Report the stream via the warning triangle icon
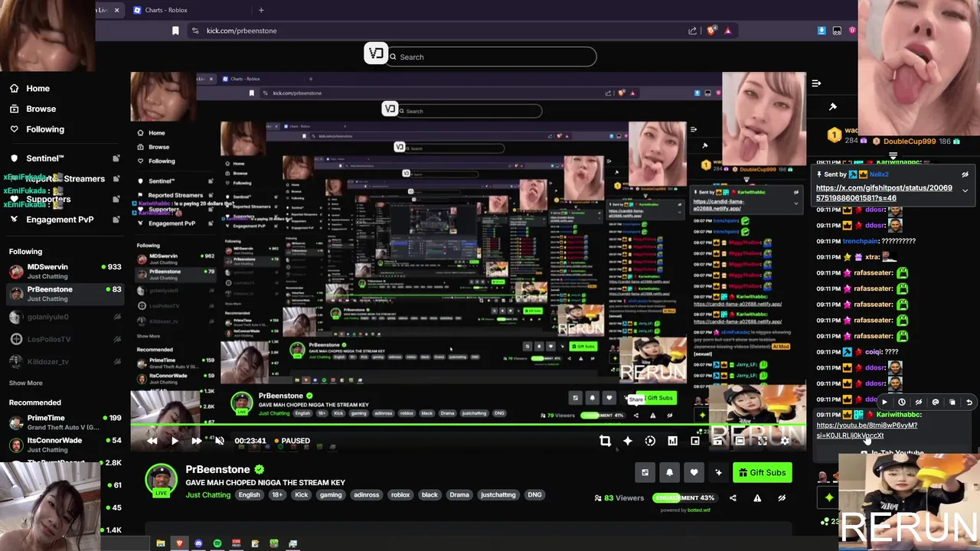 pyautogui.click(x=757, y=498)
